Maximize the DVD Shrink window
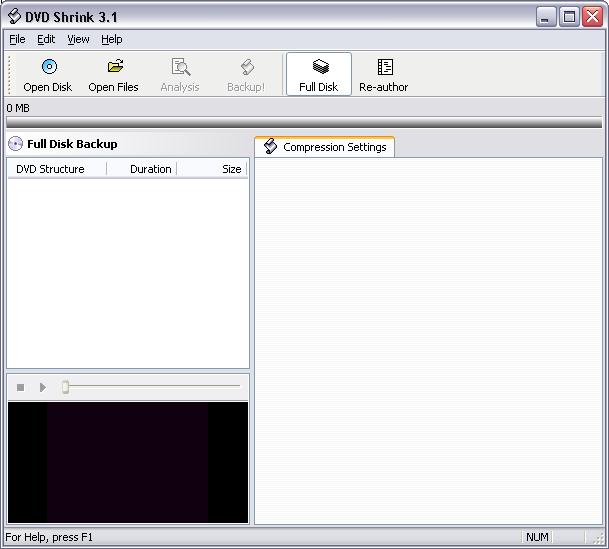609x549 pixels. click(x=569, y=17)
